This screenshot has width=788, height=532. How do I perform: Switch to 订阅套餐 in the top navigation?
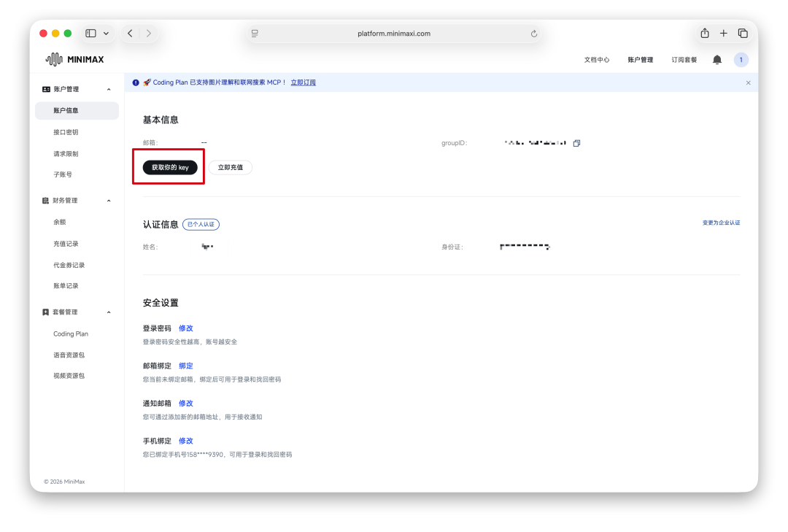(x=684, y=60)
